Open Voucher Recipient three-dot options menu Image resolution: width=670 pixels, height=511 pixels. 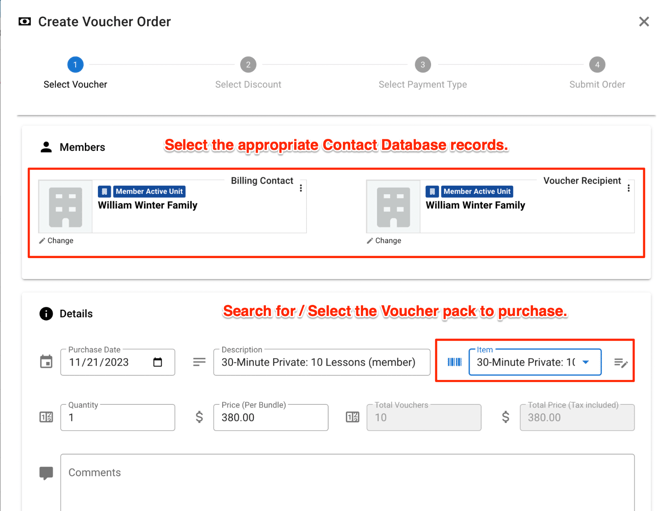[629, 188]
